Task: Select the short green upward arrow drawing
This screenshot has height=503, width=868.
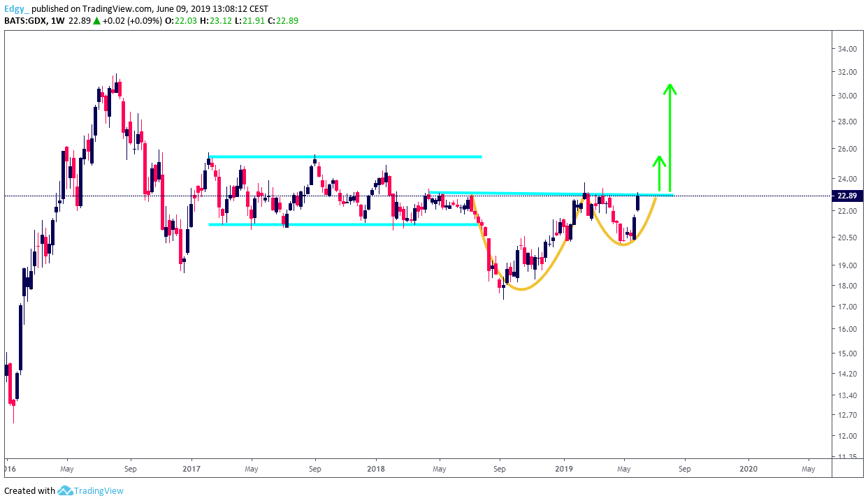Action: tap(659, 173)
